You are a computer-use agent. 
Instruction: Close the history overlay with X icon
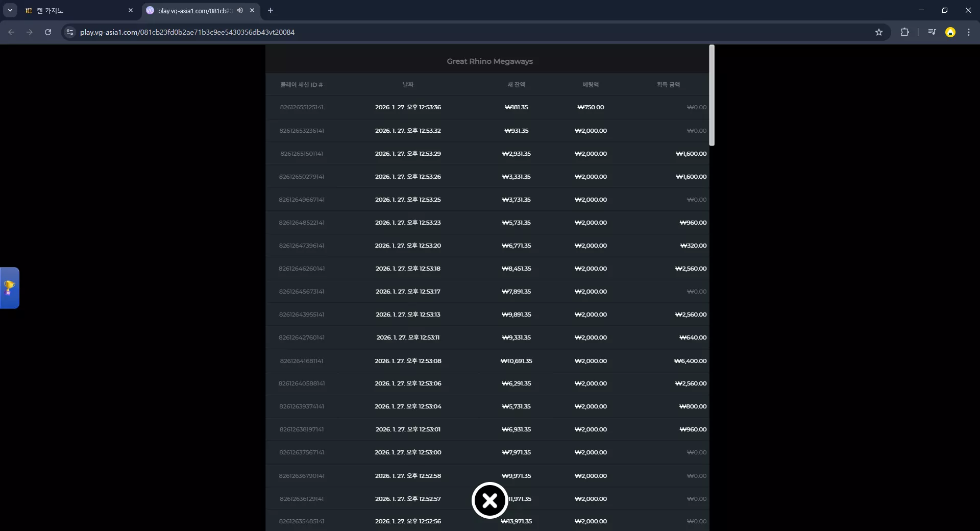489,500
